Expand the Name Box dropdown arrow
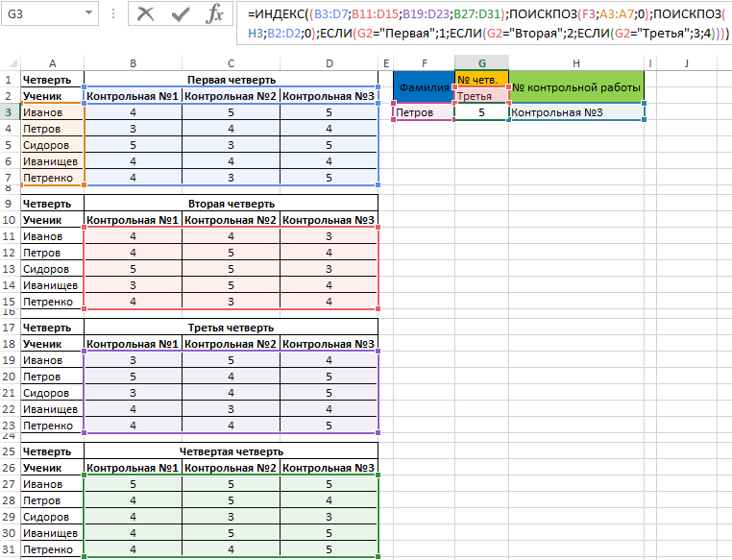The image size is (732, 560). [89, 14]
